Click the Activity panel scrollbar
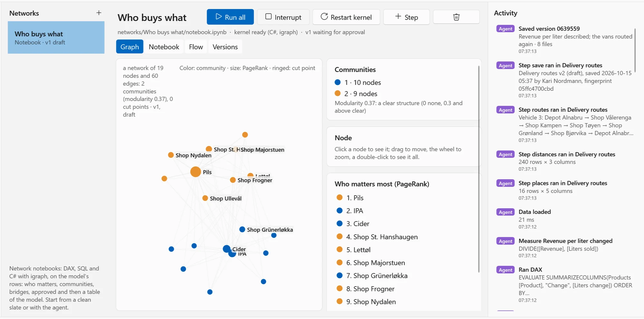 tap(635, 50)
